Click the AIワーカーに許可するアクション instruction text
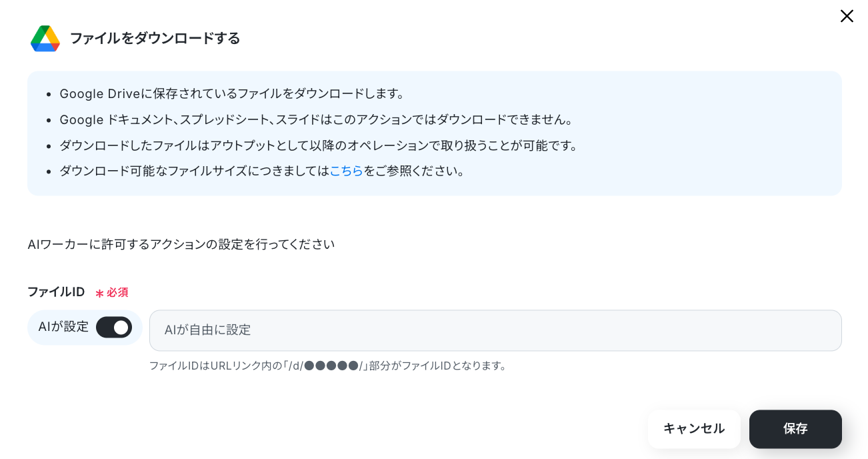 [181, 244]
